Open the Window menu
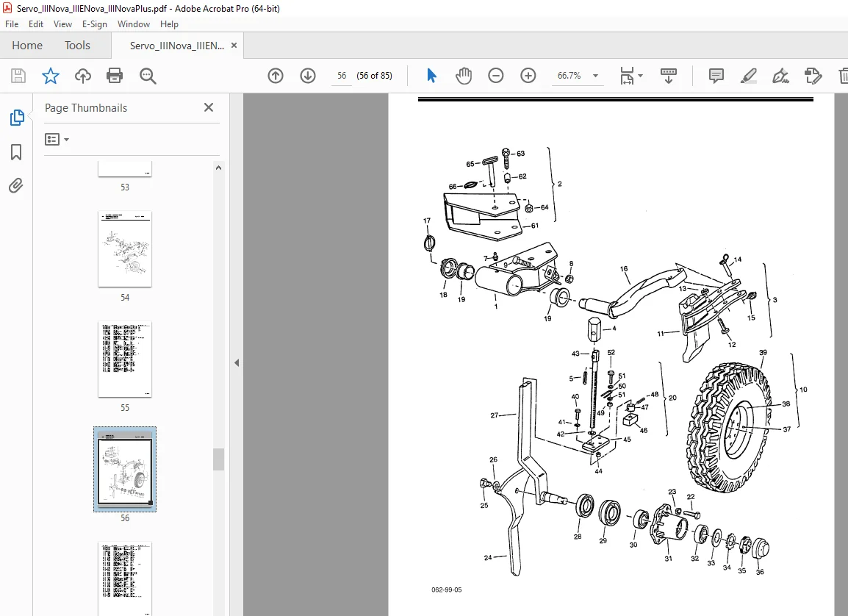The image size is (848, 616). point(134,24)
